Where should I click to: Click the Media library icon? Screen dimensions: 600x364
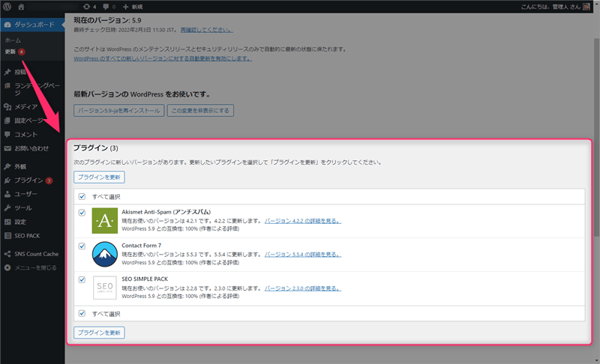(x=7, y=106)
